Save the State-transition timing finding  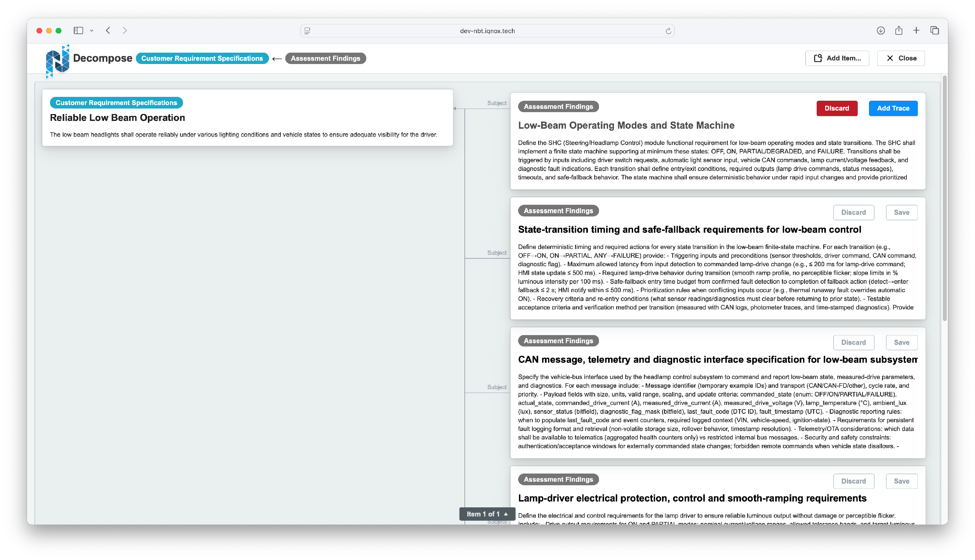[901, 212]
